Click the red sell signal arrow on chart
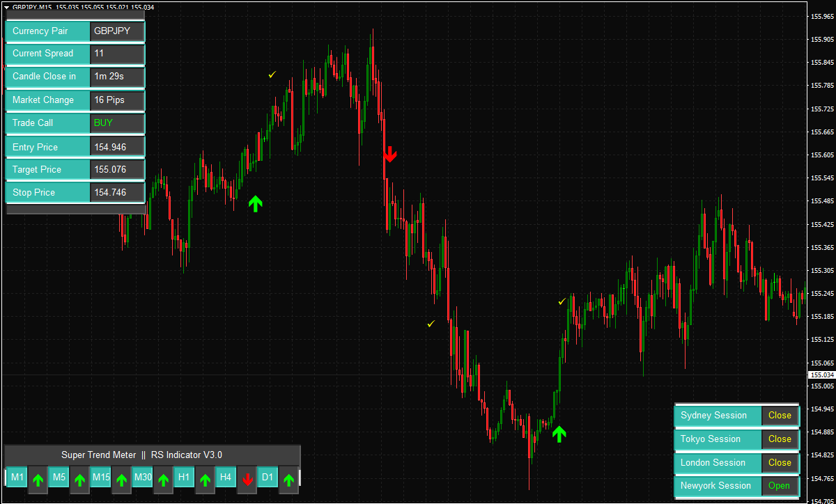Viewport: 836px width, 504px height. [390, 155]
